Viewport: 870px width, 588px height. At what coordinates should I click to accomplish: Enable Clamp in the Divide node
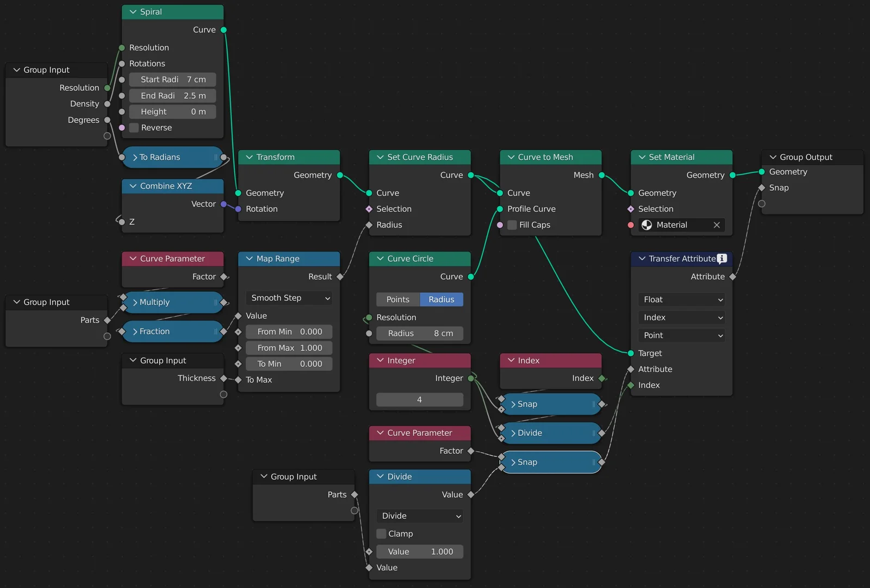click(x=382, y=534)
